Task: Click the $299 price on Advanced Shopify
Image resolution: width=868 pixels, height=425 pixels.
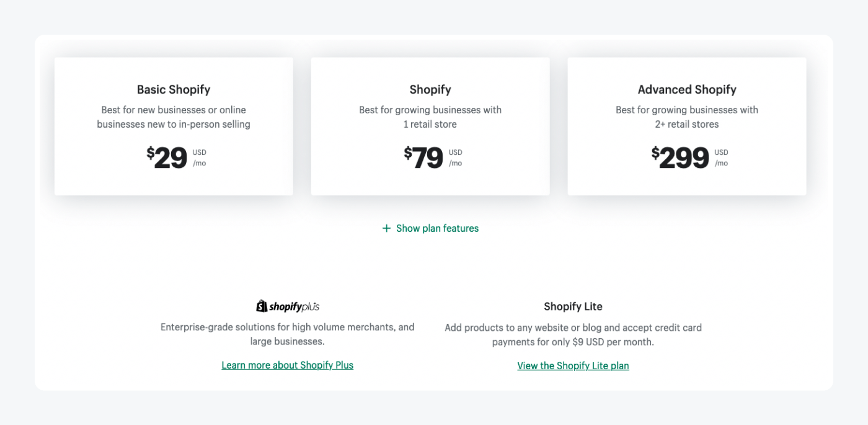Action: (x=680, y=157)
